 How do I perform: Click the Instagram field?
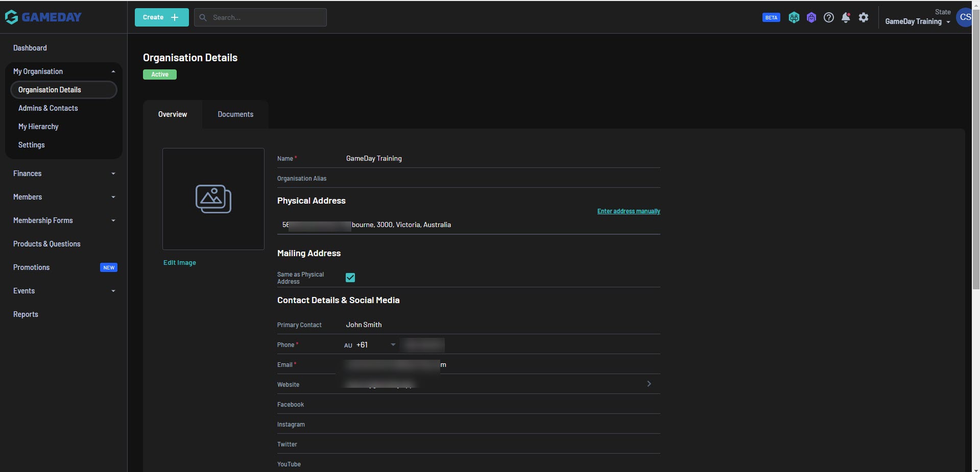point(469,424)
